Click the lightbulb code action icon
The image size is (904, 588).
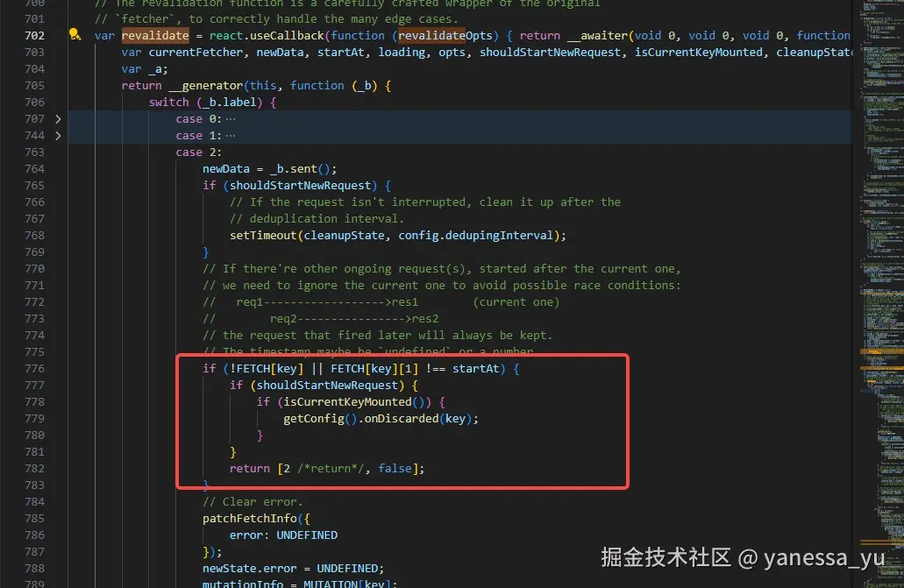[x=75, y=34]
